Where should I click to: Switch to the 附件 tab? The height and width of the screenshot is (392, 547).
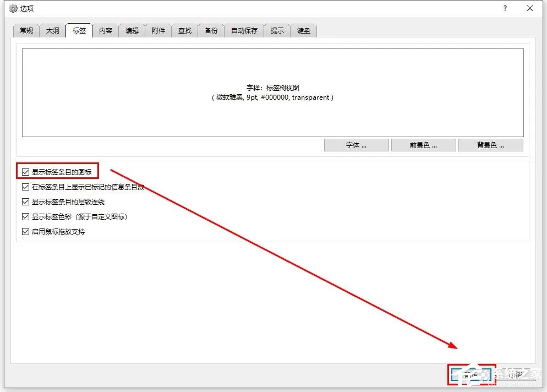158,31
